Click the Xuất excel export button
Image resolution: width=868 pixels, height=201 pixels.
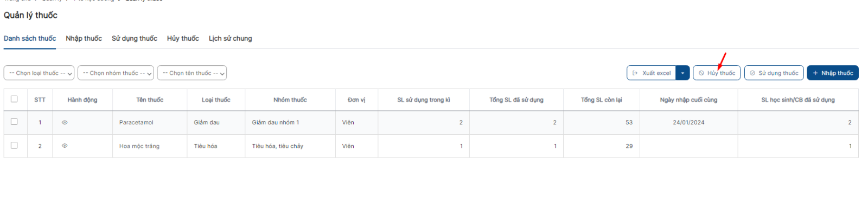(652, 73)
